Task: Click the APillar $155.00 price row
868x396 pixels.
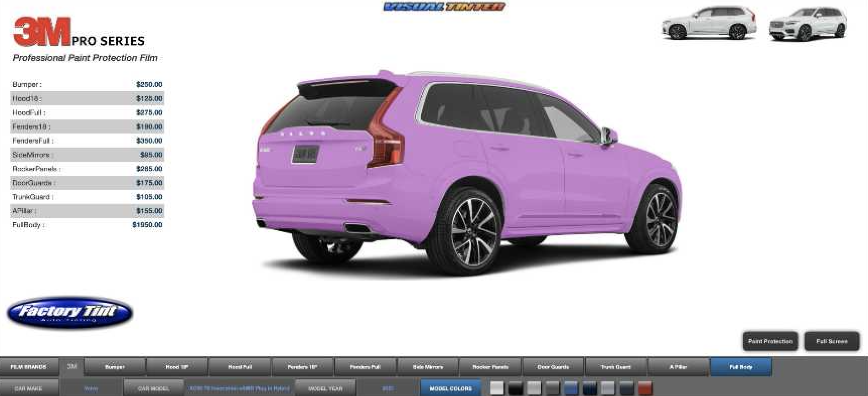Action: coord(88,211)
